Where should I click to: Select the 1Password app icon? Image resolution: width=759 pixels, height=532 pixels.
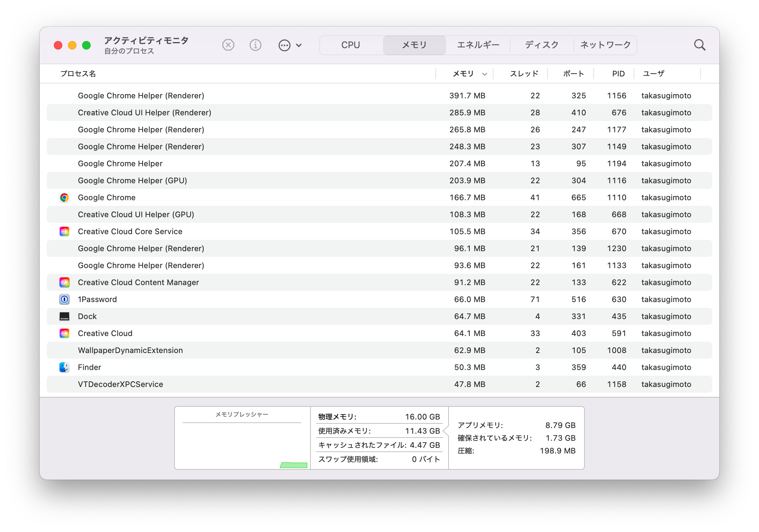[x=64, y=299]
